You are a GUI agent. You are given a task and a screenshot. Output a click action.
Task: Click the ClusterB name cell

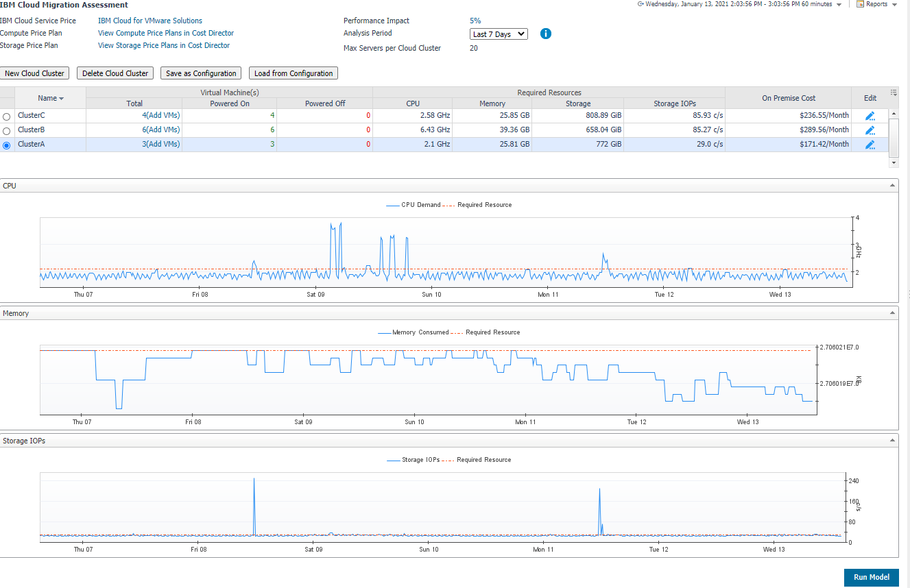click(51, 130)
